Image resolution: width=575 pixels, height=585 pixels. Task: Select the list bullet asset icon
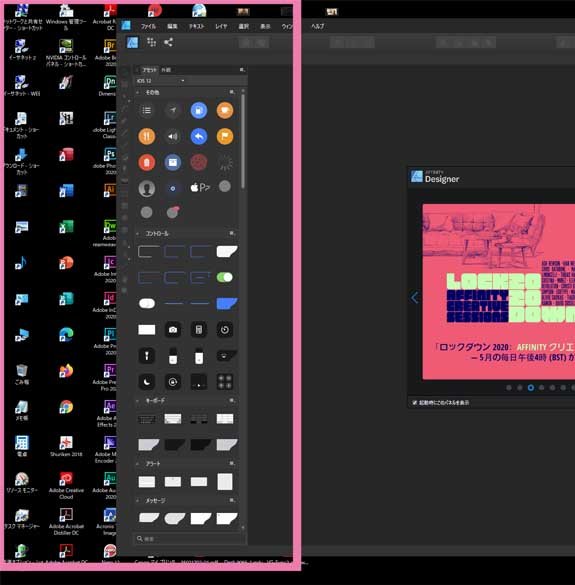[147, 110]
